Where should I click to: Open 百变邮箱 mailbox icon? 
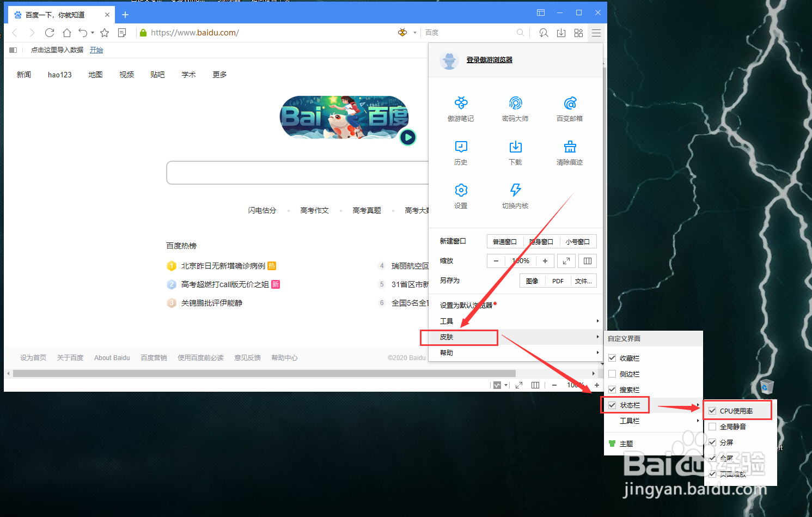[570, 103]
